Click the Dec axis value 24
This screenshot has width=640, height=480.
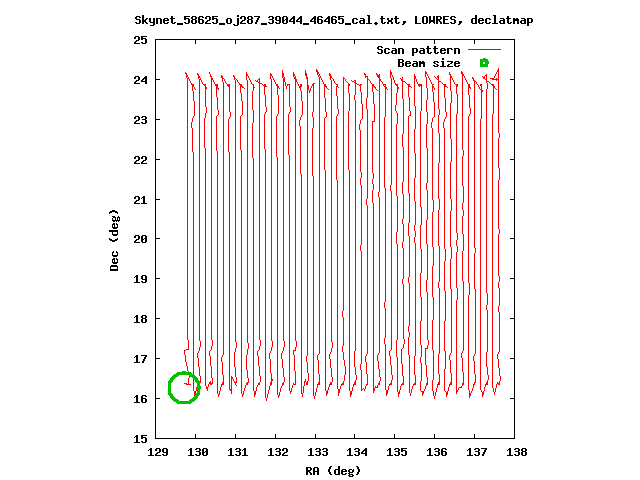tap(140, 80)
